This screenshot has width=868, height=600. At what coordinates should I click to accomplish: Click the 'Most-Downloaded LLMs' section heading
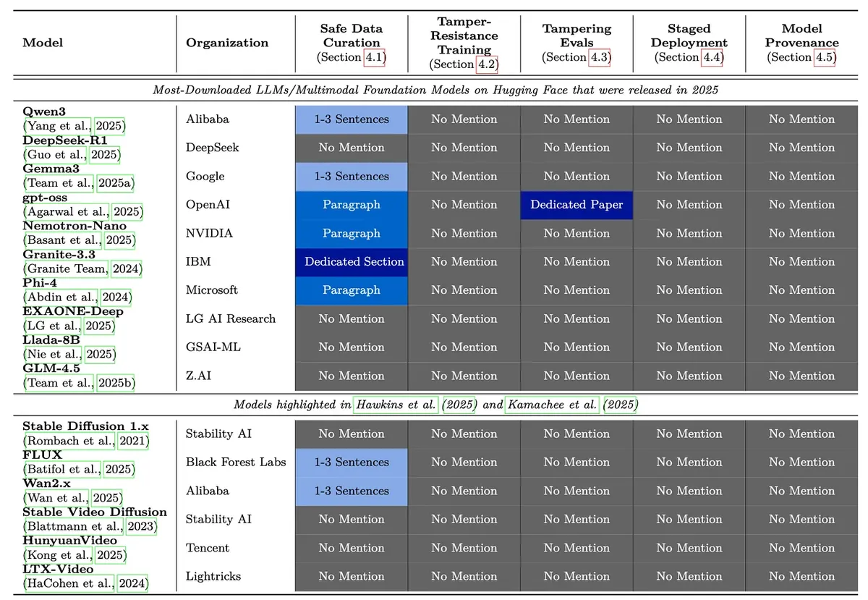(x=434, y=90)
